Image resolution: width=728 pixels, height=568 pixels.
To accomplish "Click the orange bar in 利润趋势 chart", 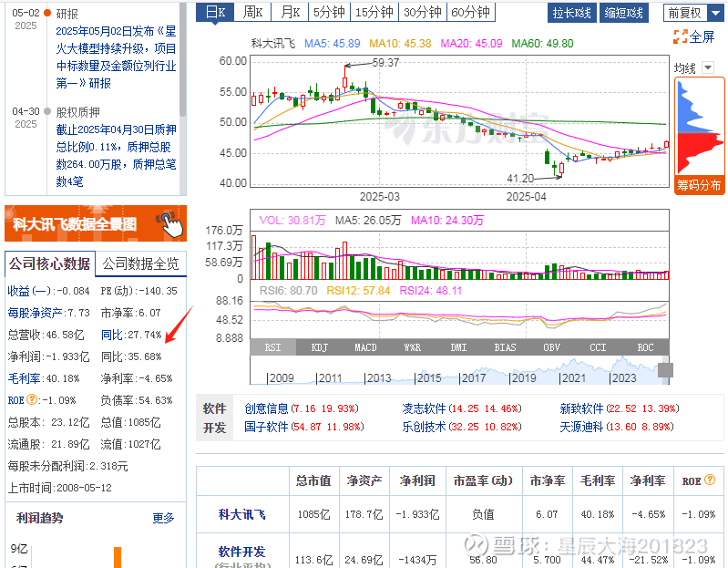I will coord(118,557).
